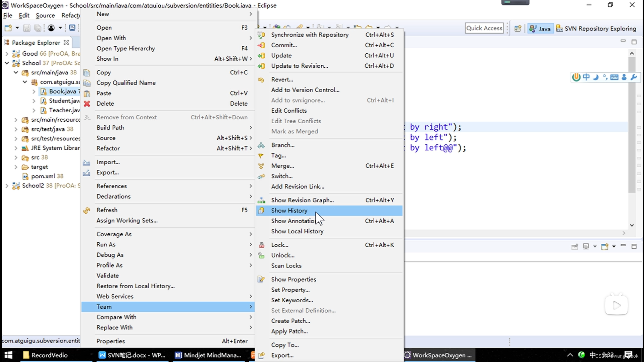This screenshot has width=644, height=362.
Task: Click the Windows Start button
Action: click(x=8, y=355)
